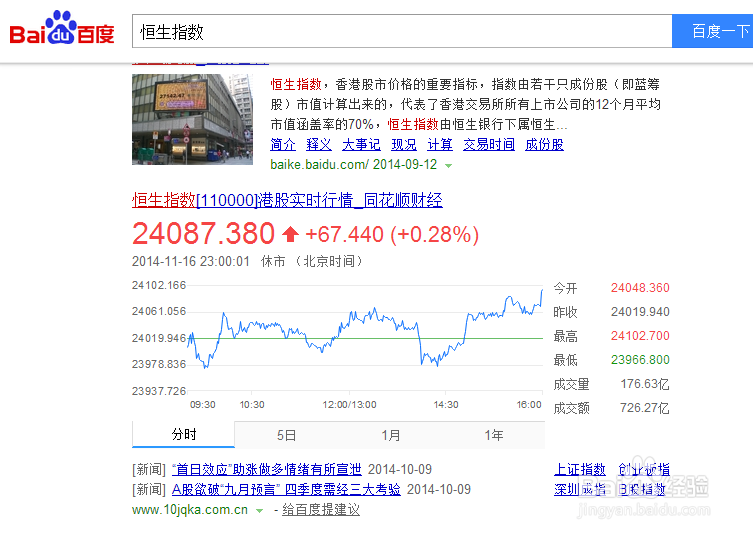753x536 pixels.
Task: Click the +67.440 (+0.28%) change text
Action: click(x=392, y=235)
